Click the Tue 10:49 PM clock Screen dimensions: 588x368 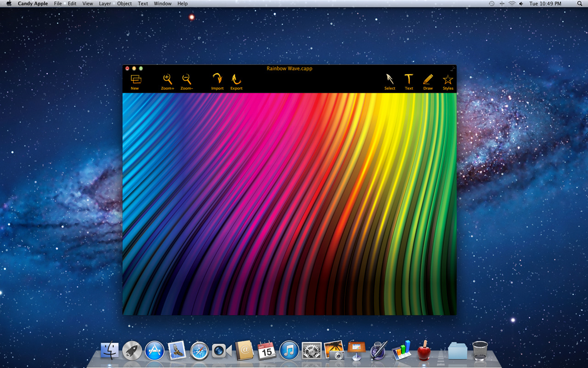pyautogui.click(x=545, y=4)
